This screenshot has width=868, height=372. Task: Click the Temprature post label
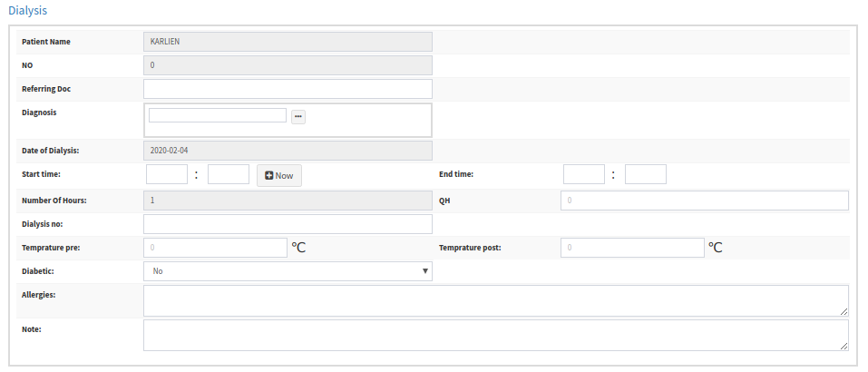click(470, 248)
